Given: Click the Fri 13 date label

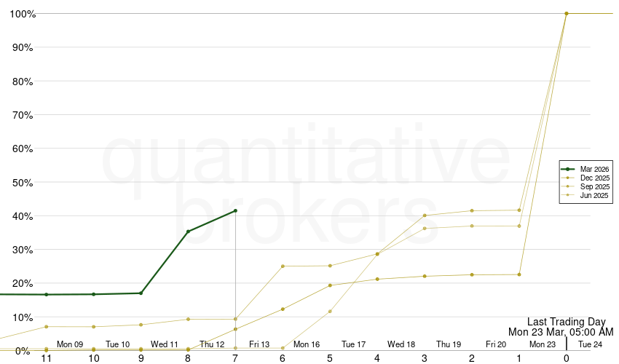Looking at the screenshot, I should 259,344.
